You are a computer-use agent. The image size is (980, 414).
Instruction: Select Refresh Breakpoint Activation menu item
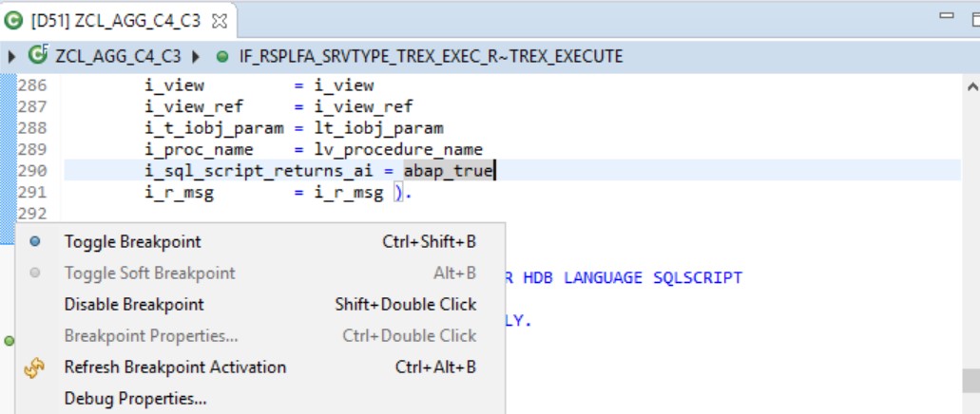click(x=175, y=367)
